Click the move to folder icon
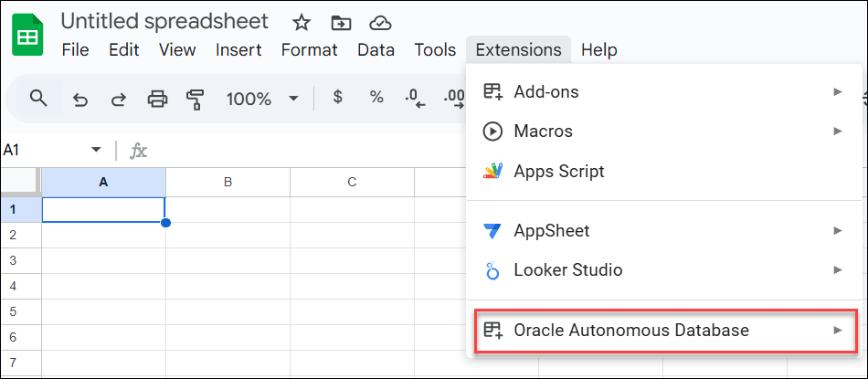This screenshot has height=379, width=868. coord(341,23)
